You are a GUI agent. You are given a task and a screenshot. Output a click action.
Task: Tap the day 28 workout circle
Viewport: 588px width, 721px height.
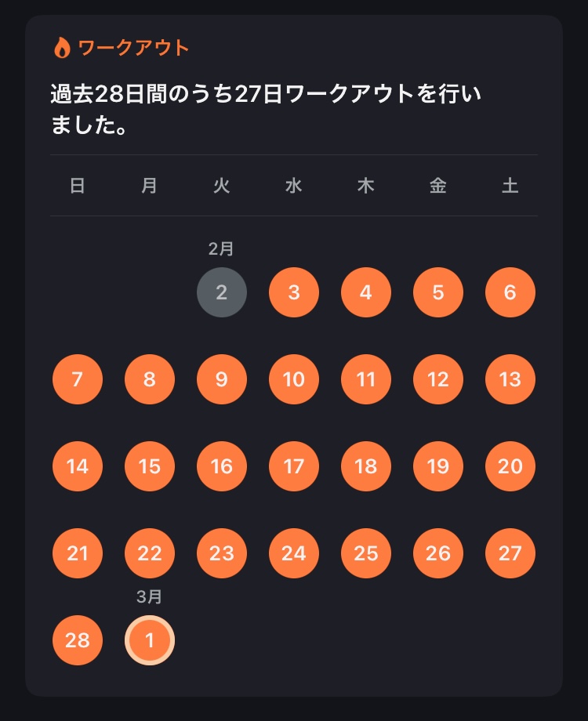pyautogui.click(x=78, y=640)
